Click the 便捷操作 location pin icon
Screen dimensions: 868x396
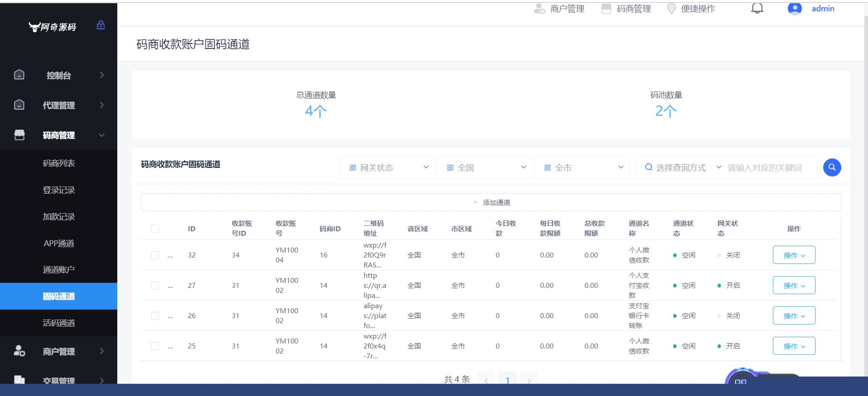[671, 9]
